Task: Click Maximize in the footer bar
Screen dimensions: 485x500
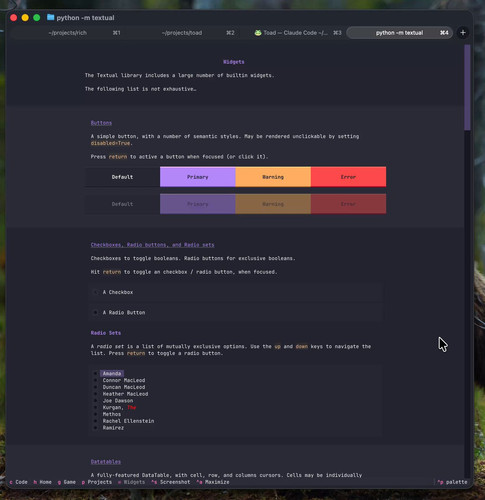Action: [213, 482]
